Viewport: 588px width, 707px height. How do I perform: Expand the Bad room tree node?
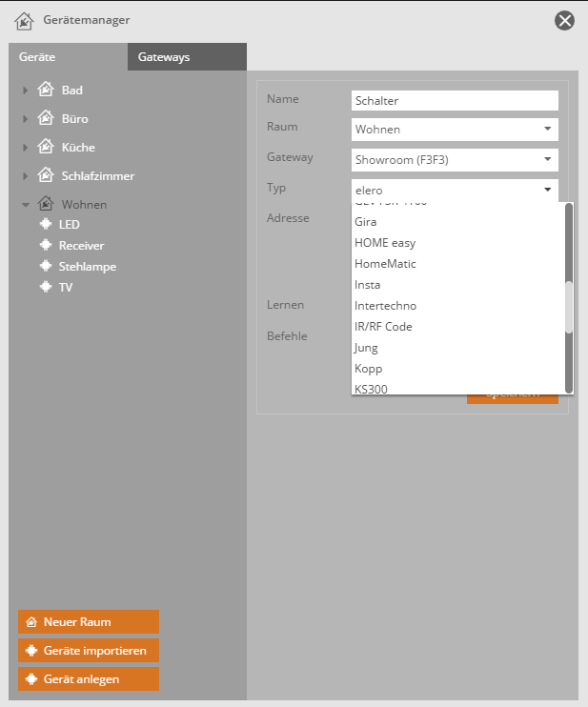point(25,91)
